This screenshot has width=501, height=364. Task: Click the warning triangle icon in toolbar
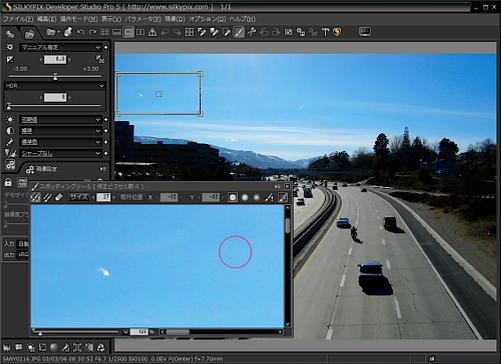click(152, 32)
